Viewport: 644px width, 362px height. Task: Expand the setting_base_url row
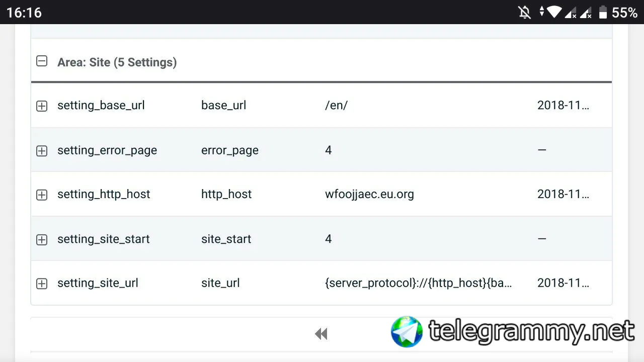click(x=42, y=106)
